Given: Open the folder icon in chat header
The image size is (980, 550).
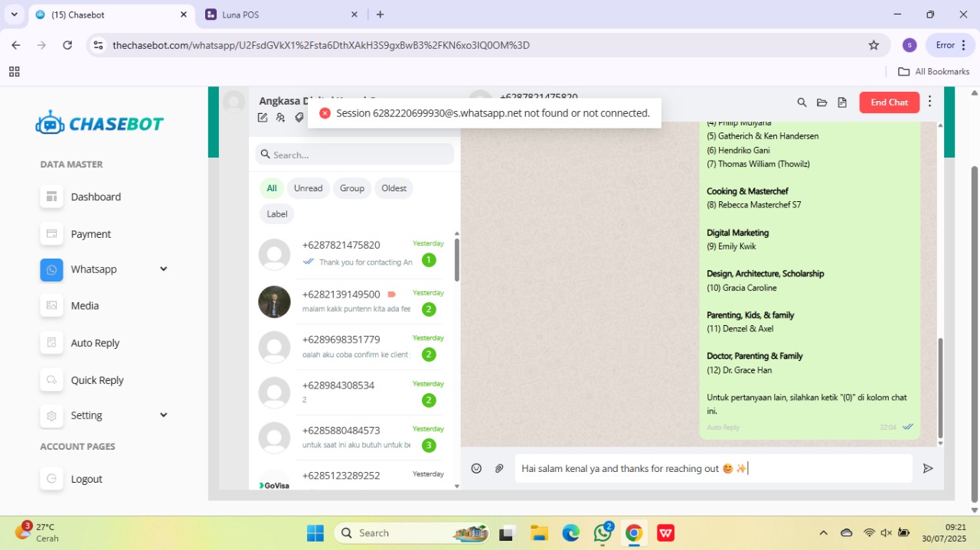Looking at the screenshot, I should coord(822,103).
